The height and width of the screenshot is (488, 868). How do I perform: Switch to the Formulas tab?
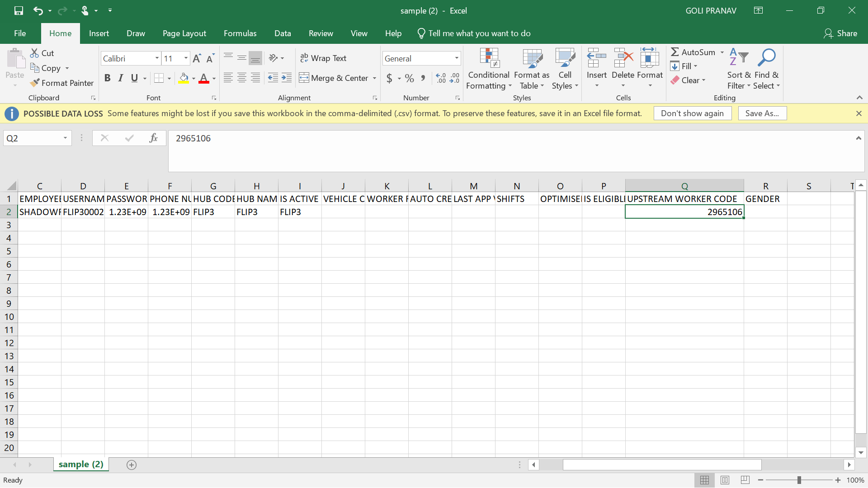point(240,33)
